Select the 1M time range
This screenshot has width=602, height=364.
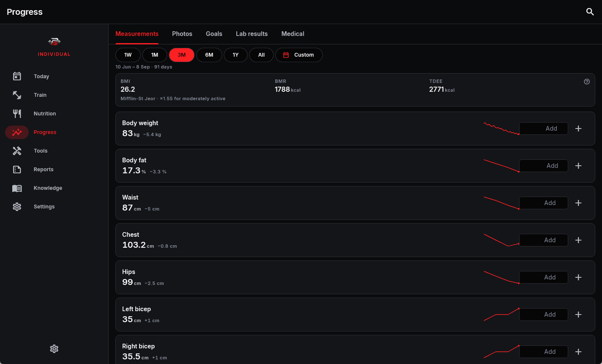coord(155,55)
